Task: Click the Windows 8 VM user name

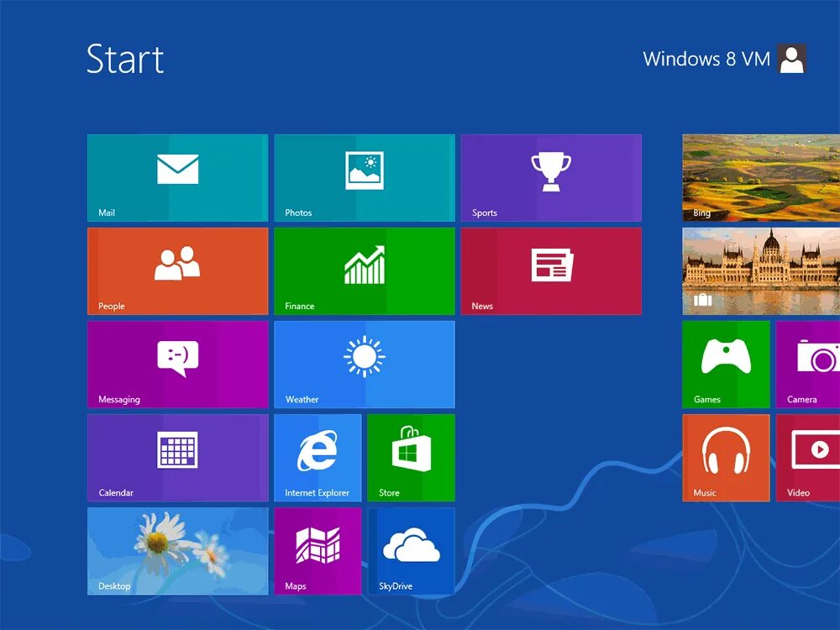Action: point(706,59)
